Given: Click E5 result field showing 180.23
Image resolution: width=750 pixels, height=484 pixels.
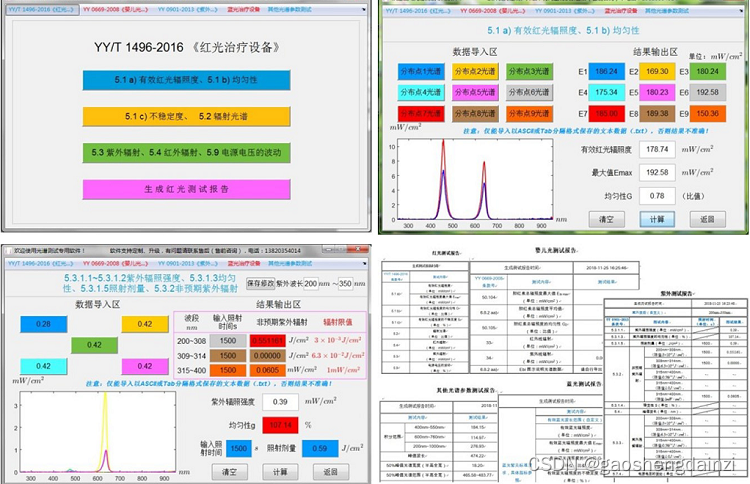Looking at the screenshot, I should tap(657, 92).
